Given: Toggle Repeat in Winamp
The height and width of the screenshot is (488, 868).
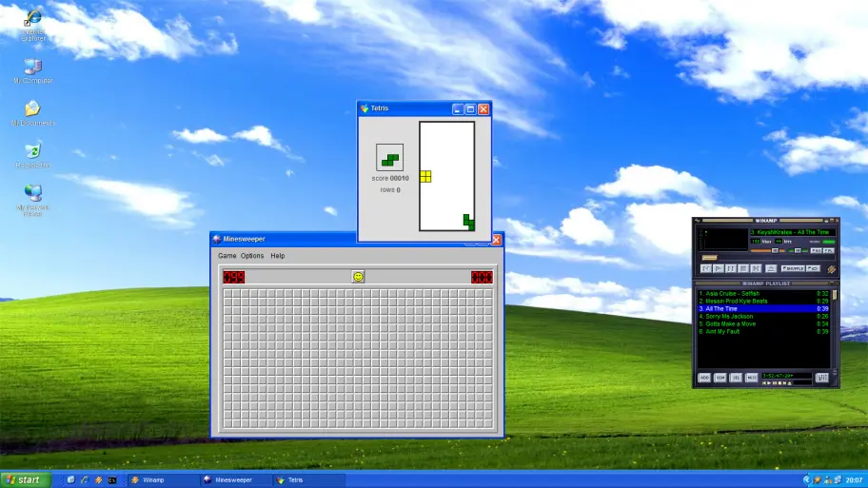Looking at the screenshot, I should tap(813, 268).
